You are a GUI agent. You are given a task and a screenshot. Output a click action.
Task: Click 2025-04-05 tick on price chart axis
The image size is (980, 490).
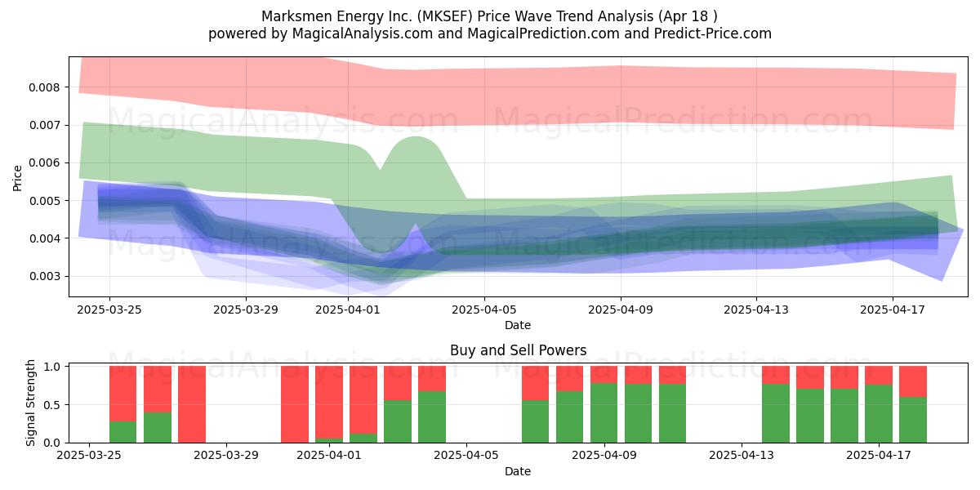(484, 310)
